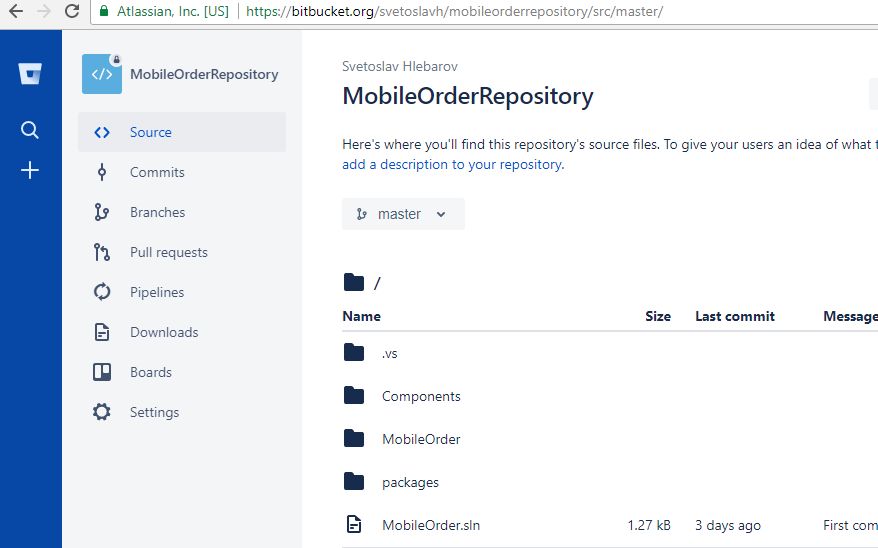This screenshot has width=878, height=548.
Task: Click the MobileOrder folder icon
Action: (x=354, y=438)
